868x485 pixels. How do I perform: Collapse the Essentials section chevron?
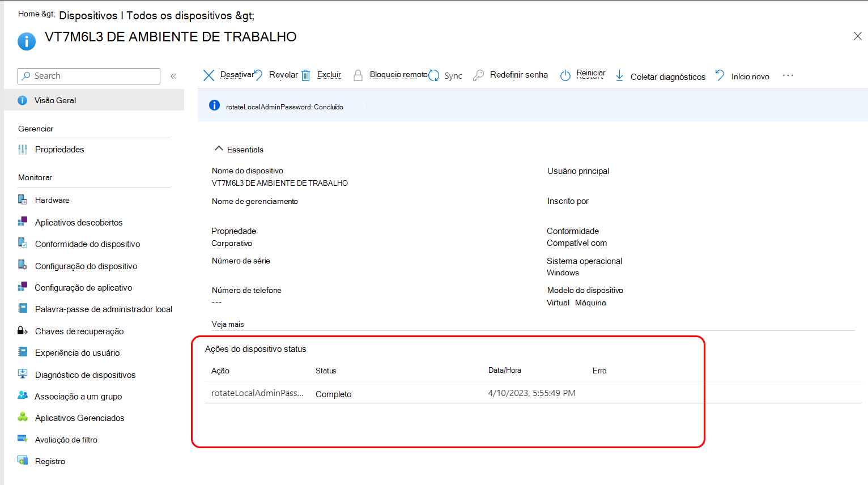[219, 149]
